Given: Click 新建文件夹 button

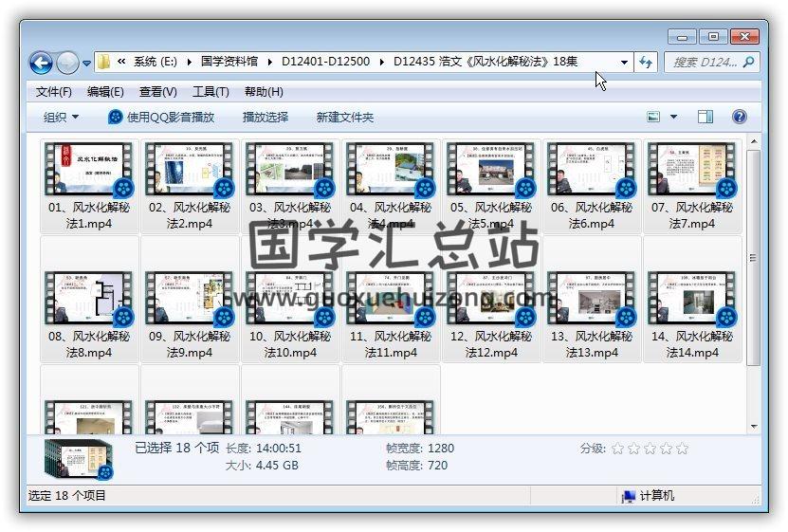Looking at the screenshot, I should pyautogui.click(x=345, y=117).
